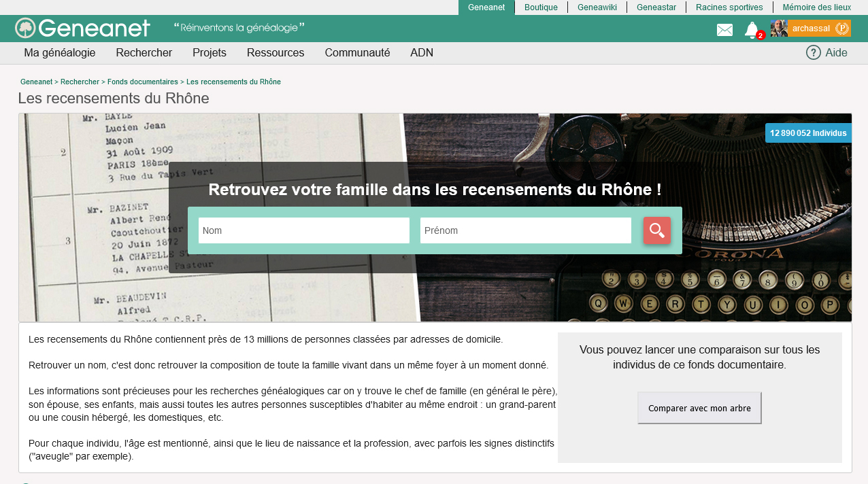This screenshot has height=484, width=868.
Task: Click the archassal username label
Action: (811, 29)
